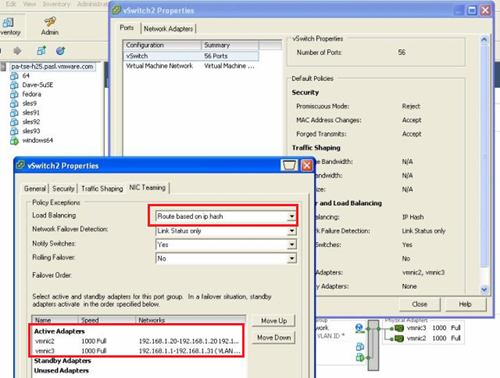Click the new virtual machine toolbar icon
This screenshot has width=500, height=378.
(41, 51)
